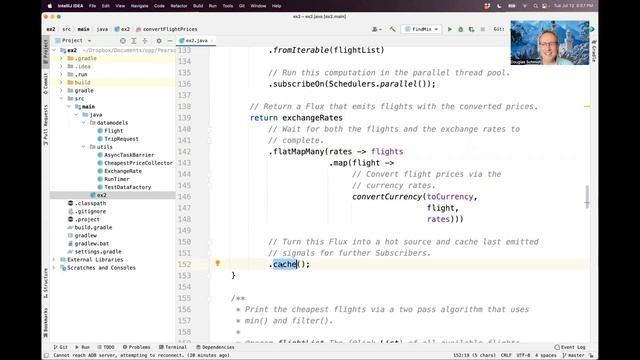640x360 pixels.
Task: Toggle the Gradle tool window on right
Action: click(x=594, y=51)
